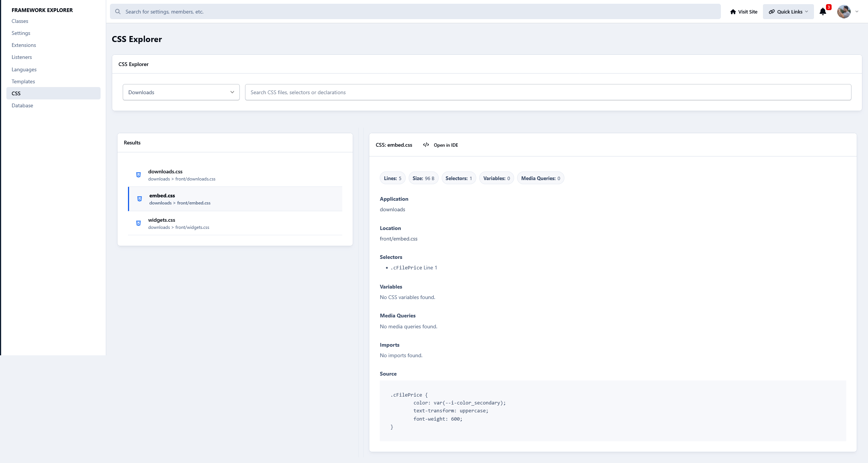Click the front/embed.css location value

click(x=399, y=239)
